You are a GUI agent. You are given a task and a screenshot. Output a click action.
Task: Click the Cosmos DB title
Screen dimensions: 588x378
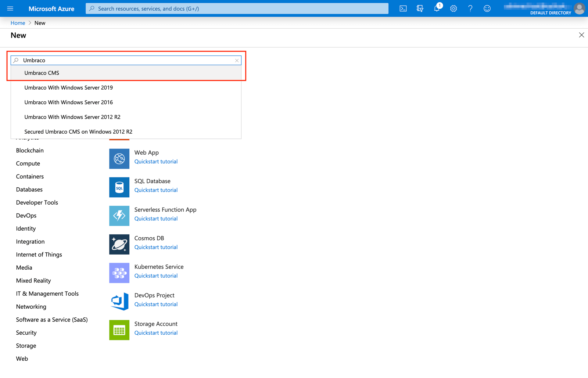click(x=149, y=238)
